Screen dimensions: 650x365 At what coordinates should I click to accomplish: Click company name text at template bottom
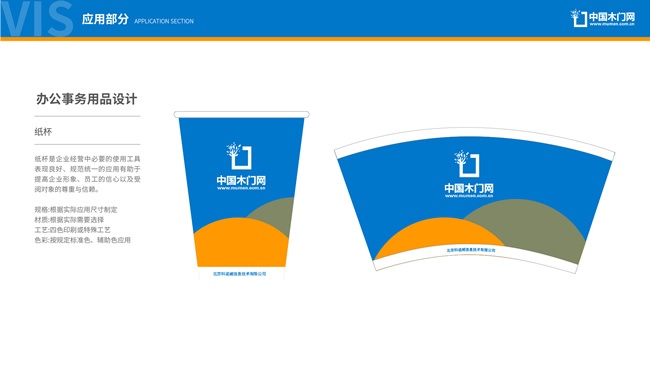coord(471,250)
